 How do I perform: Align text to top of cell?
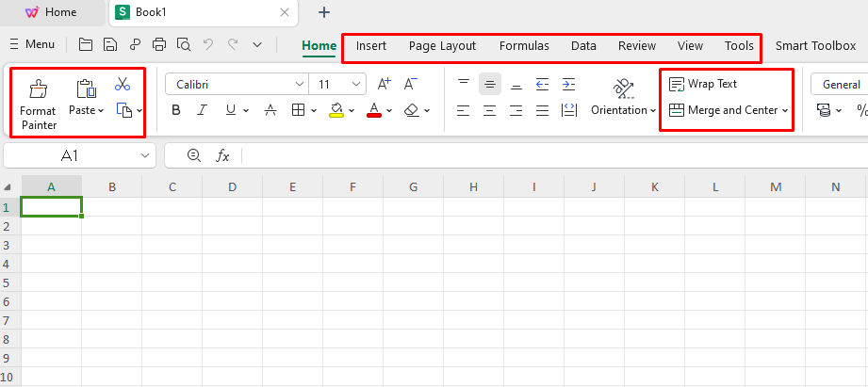pos(464,84)
